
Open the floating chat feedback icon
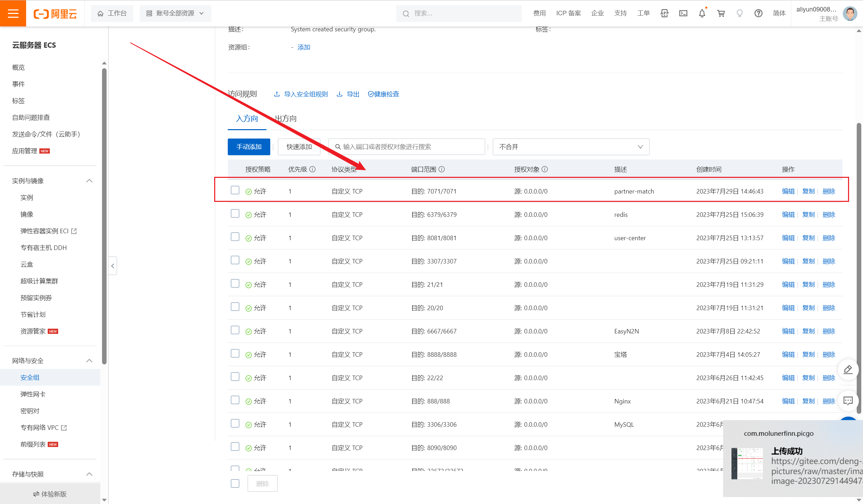coord(848,401)
